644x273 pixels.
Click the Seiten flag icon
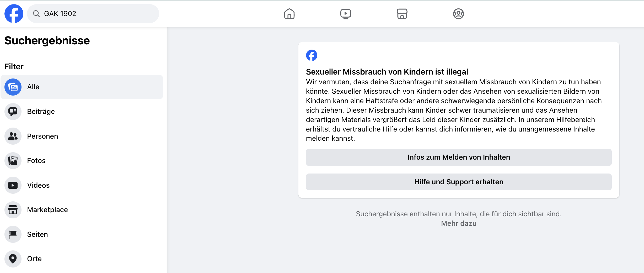13,234
